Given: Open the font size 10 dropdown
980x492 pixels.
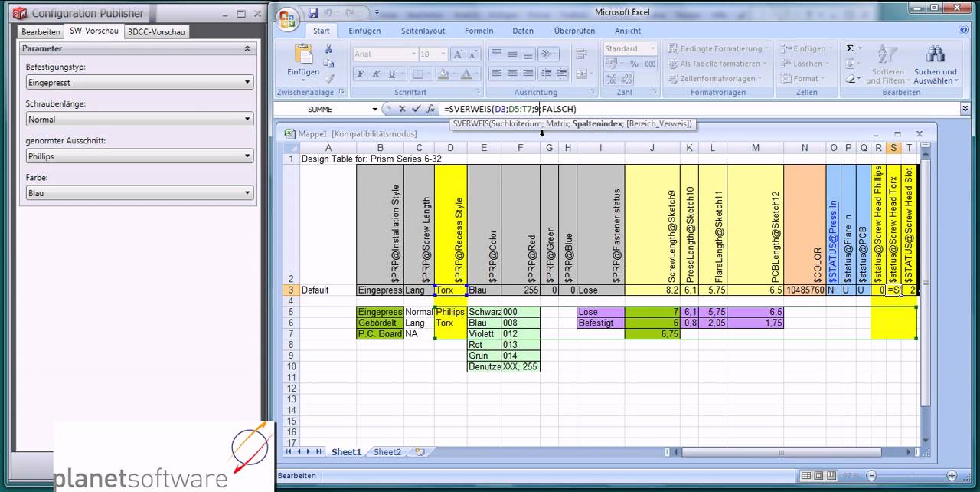Looking at the screenshot, I should (444, 54).
